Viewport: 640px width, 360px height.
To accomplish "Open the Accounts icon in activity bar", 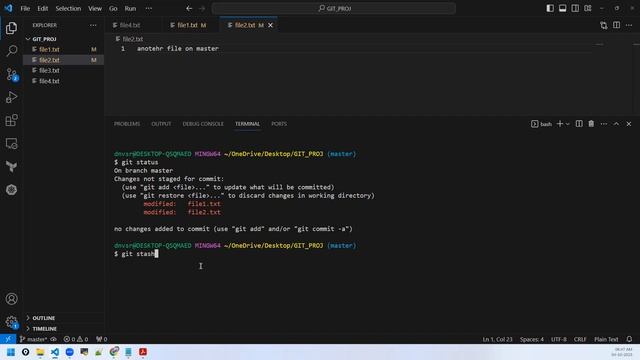I will pos(11,299).
